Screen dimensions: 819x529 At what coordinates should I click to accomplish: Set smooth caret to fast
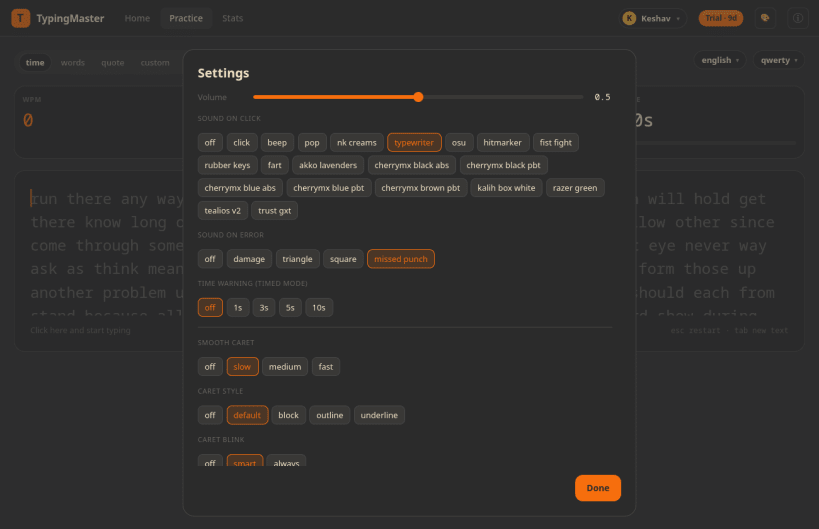click(326, 367)
